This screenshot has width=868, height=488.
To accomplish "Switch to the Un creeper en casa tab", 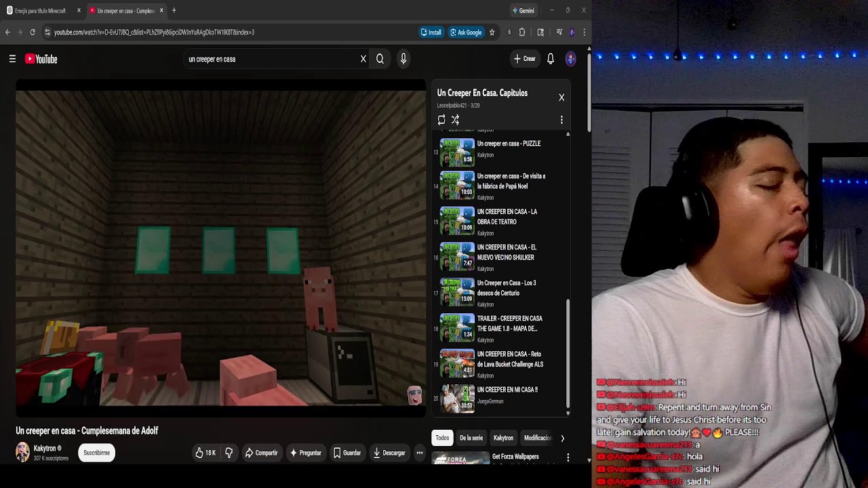I will (x=127, y=11).
